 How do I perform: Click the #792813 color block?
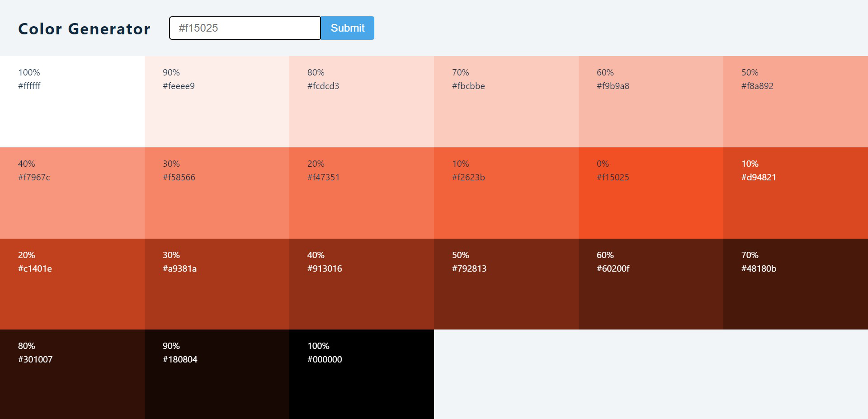506,284
